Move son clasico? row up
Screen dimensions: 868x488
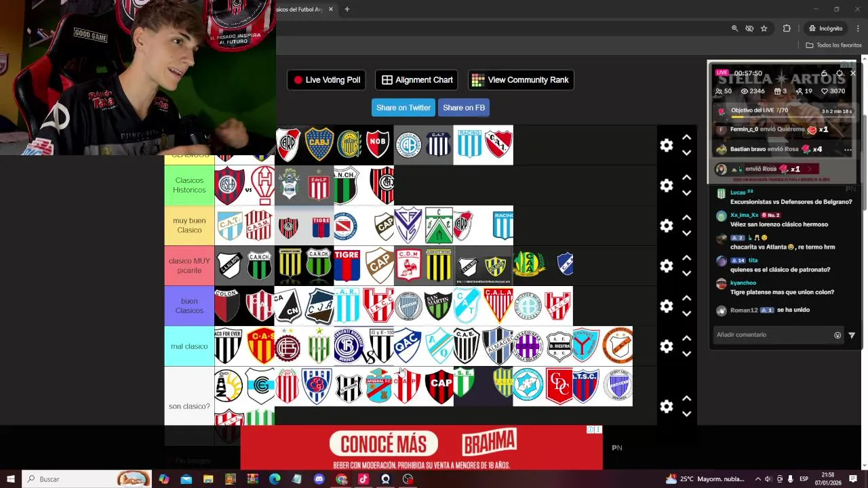pos(686,399)
